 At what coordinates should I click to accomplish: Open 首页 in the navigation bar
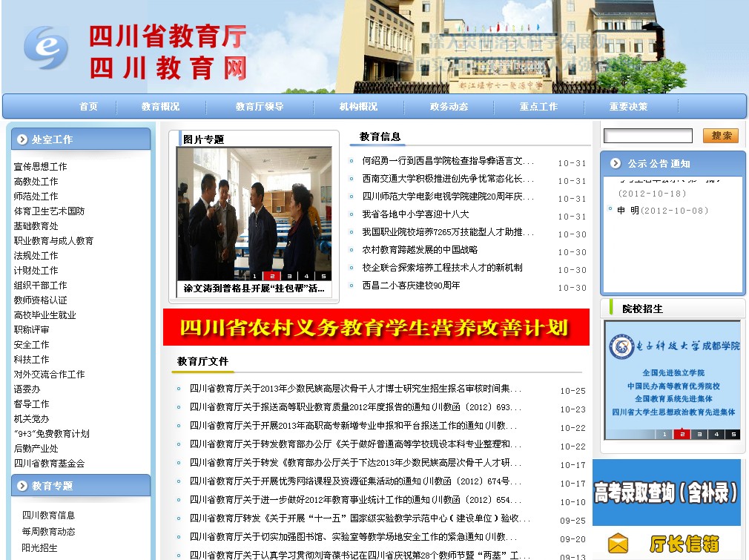click(89, 107)
